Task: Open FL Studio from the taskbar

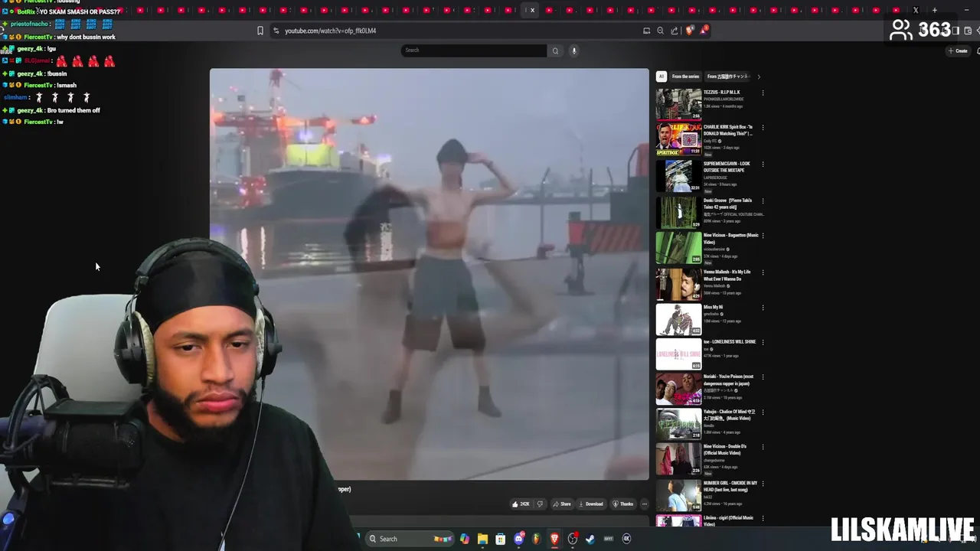Action: tap(536, 539)
